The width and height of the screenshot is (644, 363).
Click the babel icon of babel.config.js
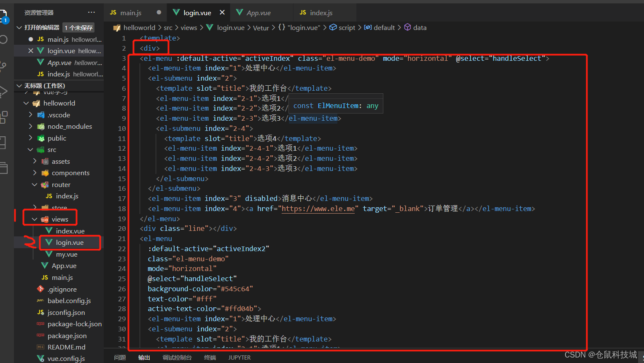coord(40,301)
